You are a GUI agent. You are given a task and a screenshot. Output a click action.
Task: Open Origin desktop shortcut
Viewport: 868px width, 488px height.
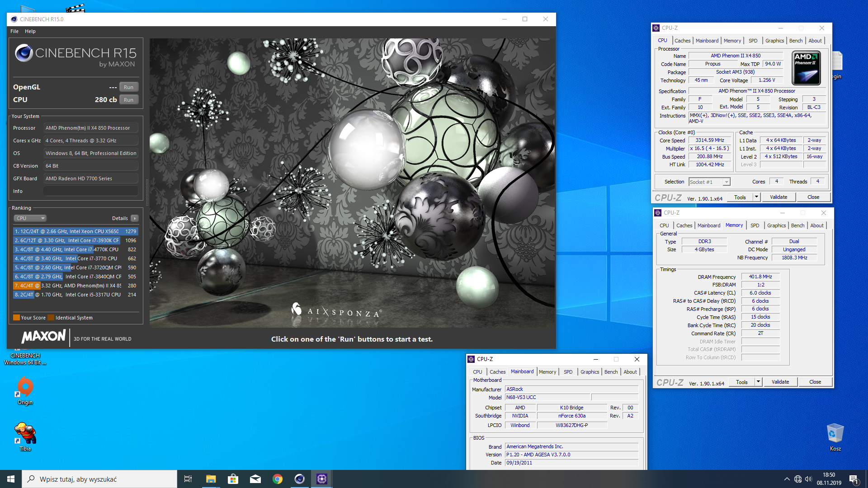click(x=25, y=390)
